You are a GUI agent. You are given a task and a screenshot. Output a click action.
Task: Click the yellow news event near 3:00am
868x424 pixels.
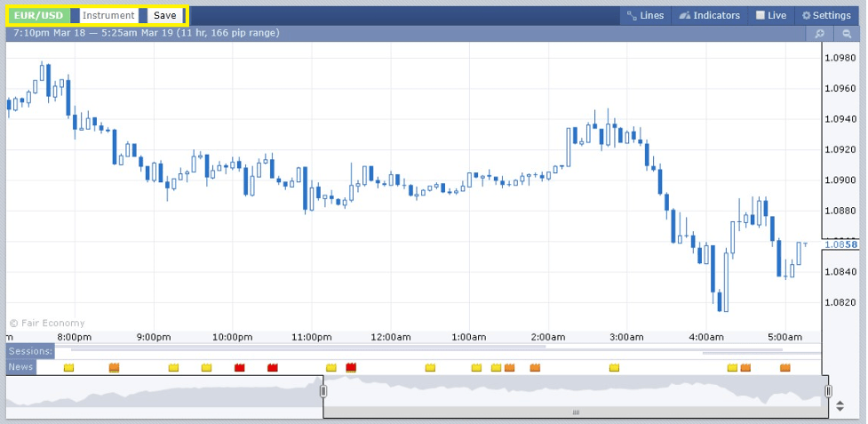pyautogui.click(x=614, y=367)
